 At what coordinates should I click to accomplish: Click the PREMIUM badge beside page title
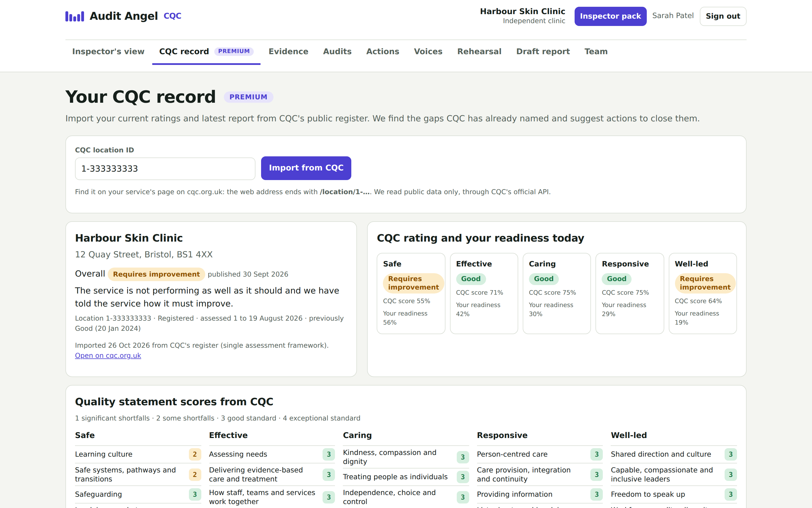(248, 97)
